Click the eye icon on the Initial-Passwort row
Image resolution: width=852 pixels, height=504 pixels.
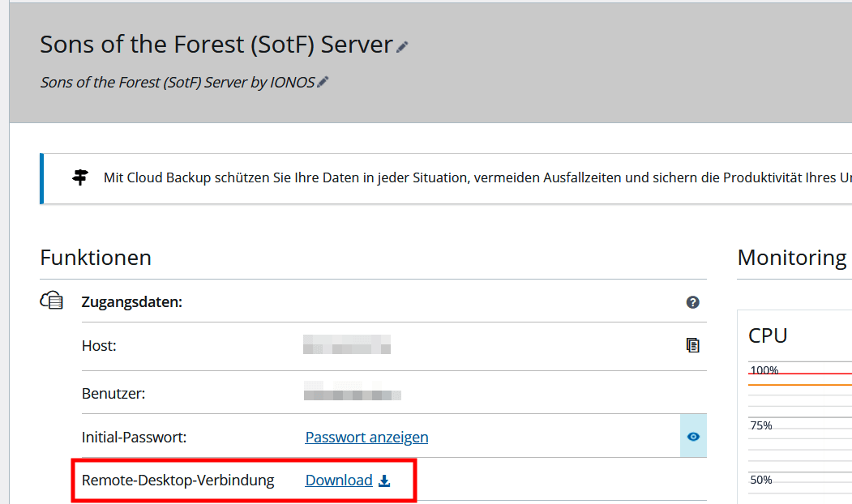point(693,436)
